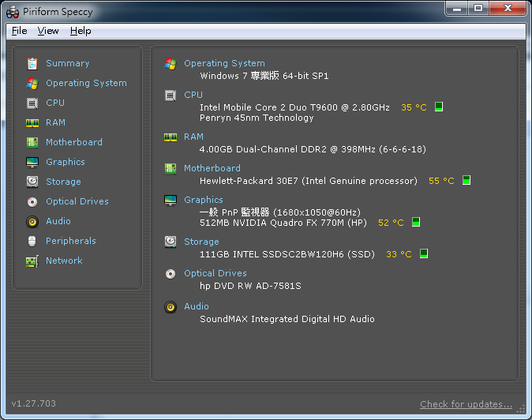Screen dimensions: 532x420
Task: Show Graphics details from sidebar
Action: point(66,162)
